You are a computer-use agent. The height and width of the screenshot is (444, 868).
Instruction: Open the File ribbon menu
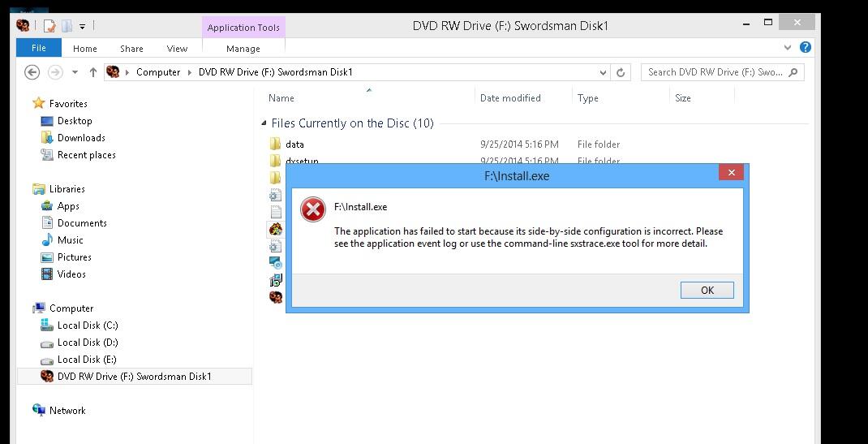coord(39,48)
